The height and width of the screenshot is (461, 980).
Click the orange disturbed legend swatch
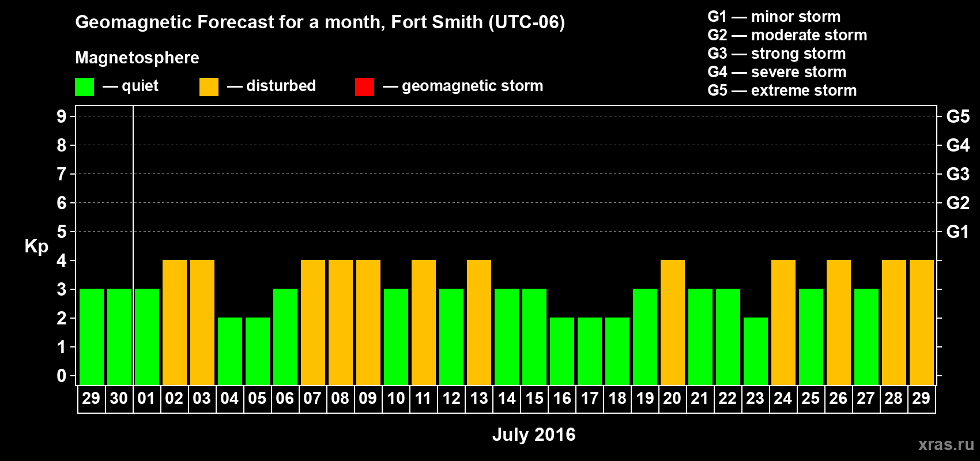tap(209, 87)
